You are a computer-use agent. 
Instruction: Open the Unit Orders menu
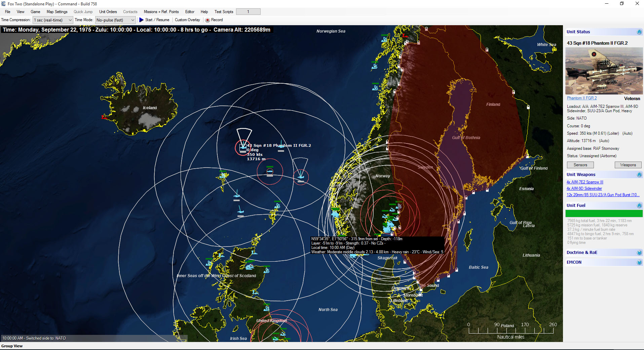[x=108, y=11]
